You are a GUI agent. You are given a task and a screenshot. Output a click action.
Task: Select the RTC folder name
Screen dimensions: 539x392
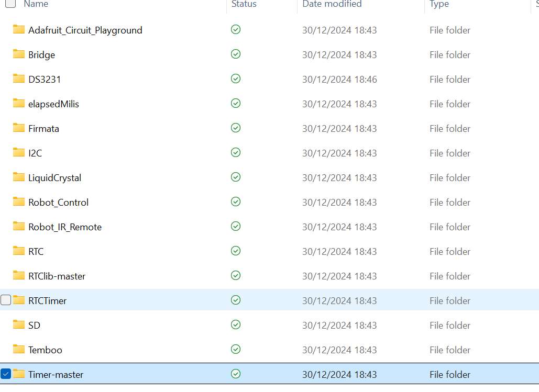coord(36,252)
